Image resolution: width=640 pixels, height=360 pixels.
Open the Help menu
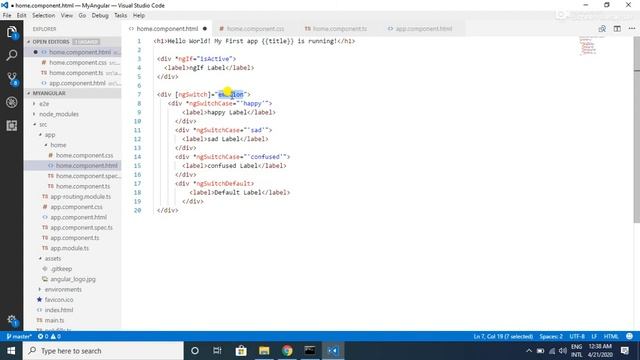click(x=139, y=15)
